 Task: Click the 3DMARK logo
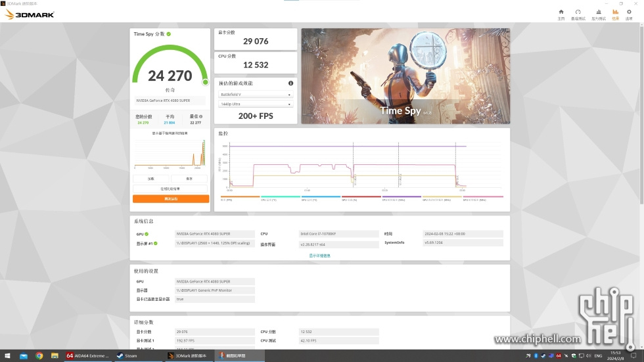(30, 14)
